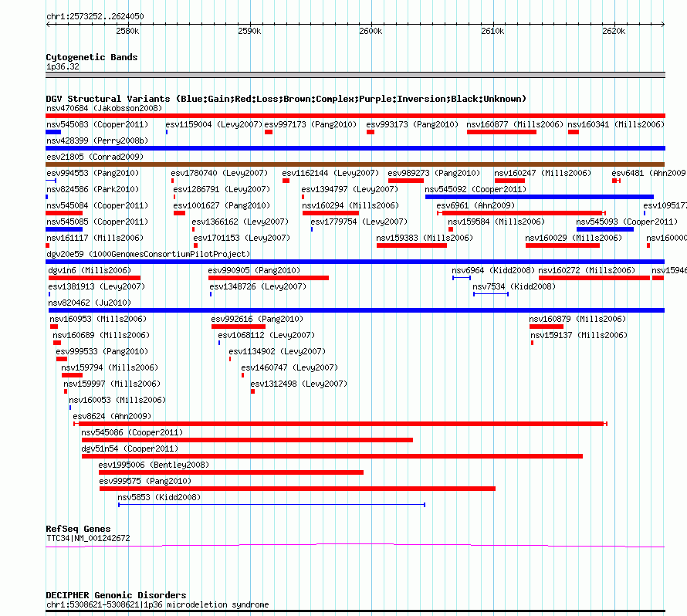Image resolution: width=687 pixels, height=616 pixels.
Task: Click the nsv160953 (Mills2006) label
Action: click(98, 319)
